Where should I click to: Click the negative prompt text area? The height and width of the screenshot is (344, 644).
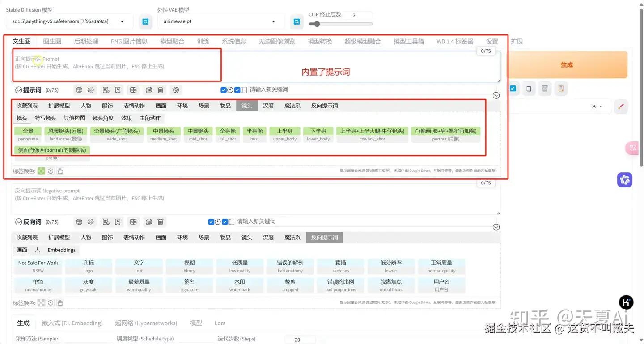click(256, 199)
